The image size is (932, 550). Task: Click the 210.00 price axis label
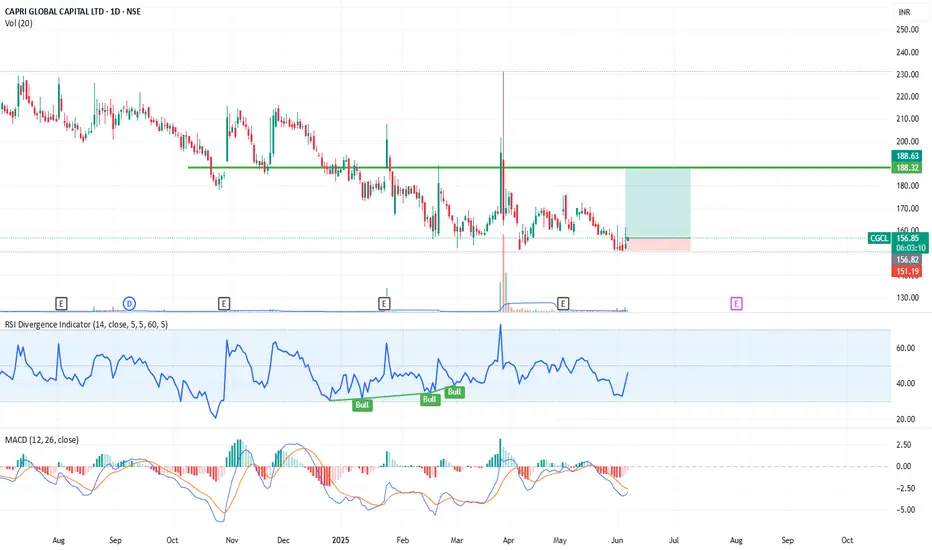coord(907,119)
